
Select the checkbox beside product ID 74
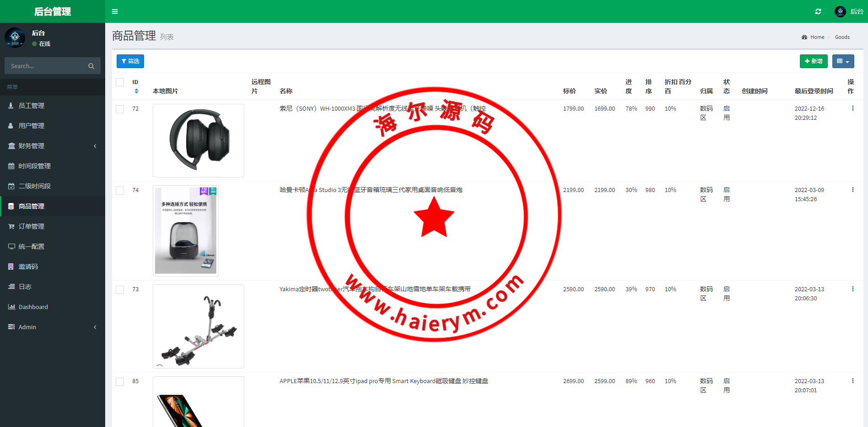(120, 190)
